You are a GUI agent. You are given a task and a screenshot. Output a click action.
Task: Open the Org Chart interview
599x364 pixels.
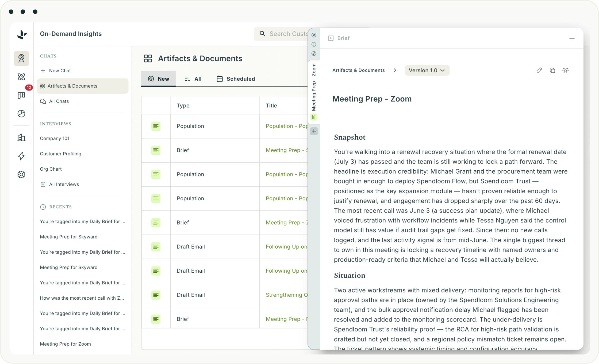pyautogui.click(x=51, y=169)
